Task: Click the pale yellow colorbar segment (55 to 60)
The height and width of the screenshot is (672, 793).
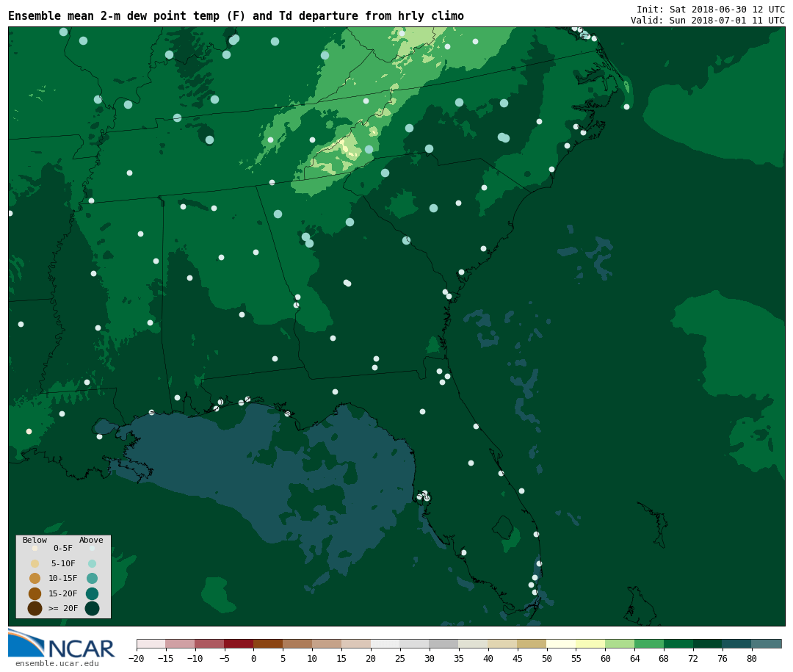Action: (x=590, y=643)
